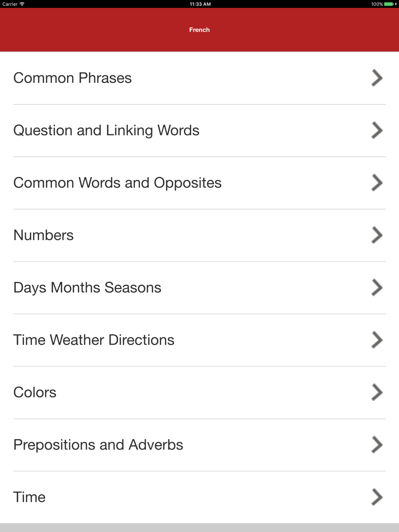Click the Colors row chevron icon
The height and width of the screenshot is (532, 399).
coord(377,392)
